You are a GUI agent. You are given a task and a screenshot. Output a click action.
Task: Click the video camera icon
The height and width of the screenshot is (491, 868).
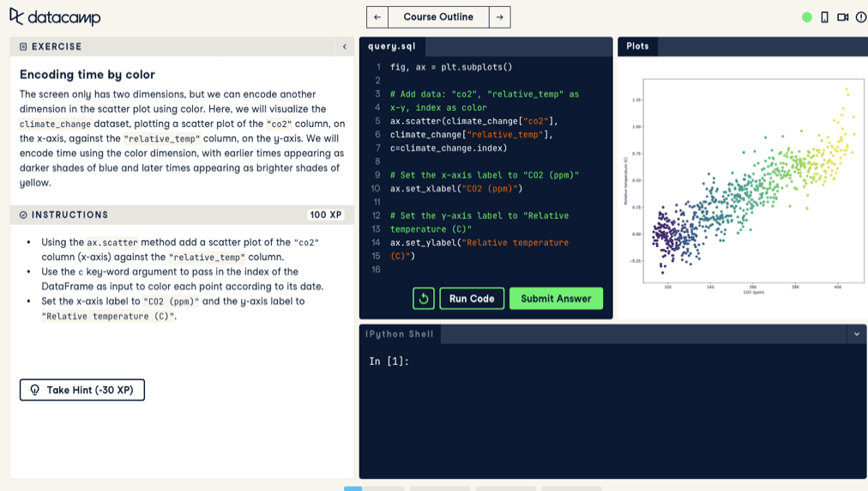click(x=842, y=17)
